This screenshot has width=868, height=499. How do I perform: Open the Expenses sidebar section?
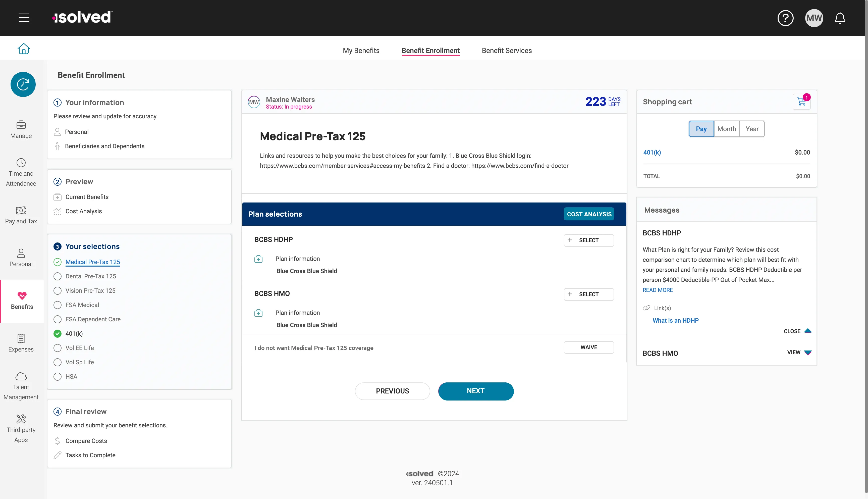[x=21, y=343]
